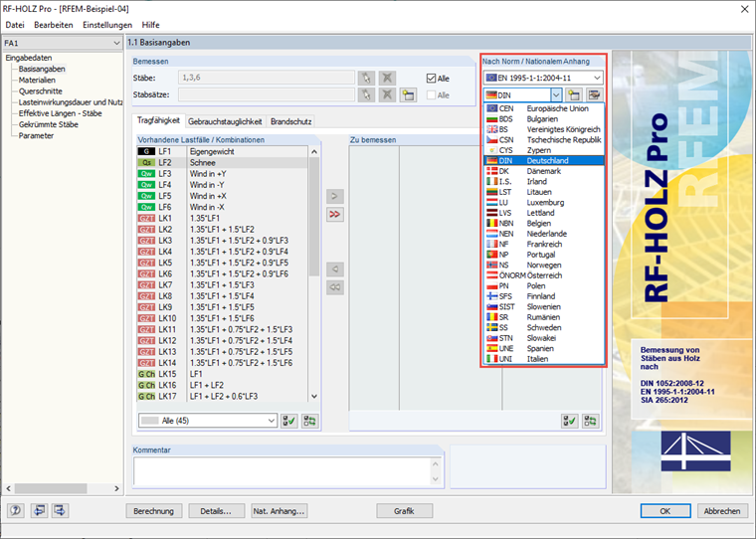Select the Tragfähigkeit tab
The image size is (756, 539).
[158, 120]
